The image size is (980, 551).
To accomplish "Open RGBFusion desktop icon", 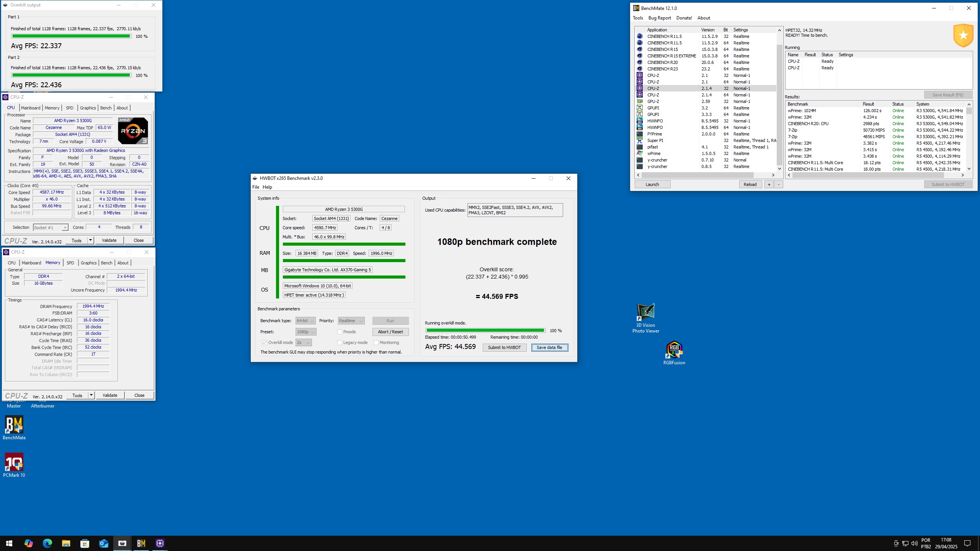I will point(674,350).
